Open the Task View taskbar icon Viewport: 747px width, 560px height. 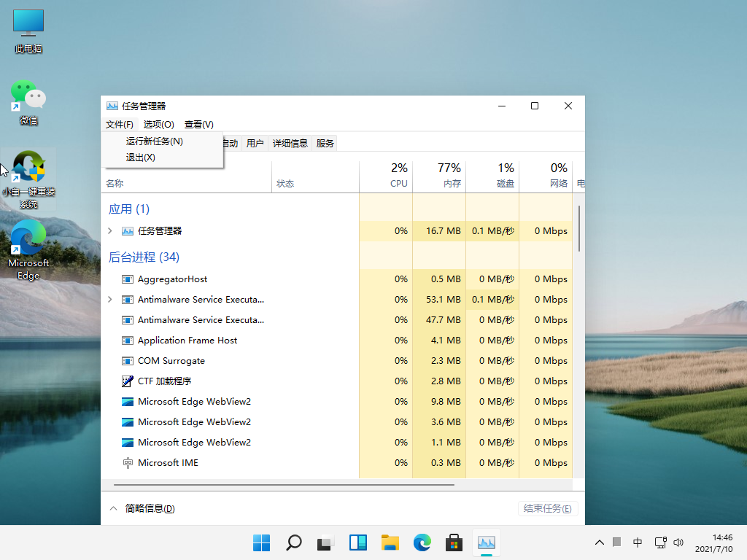(x=325, y=542)
